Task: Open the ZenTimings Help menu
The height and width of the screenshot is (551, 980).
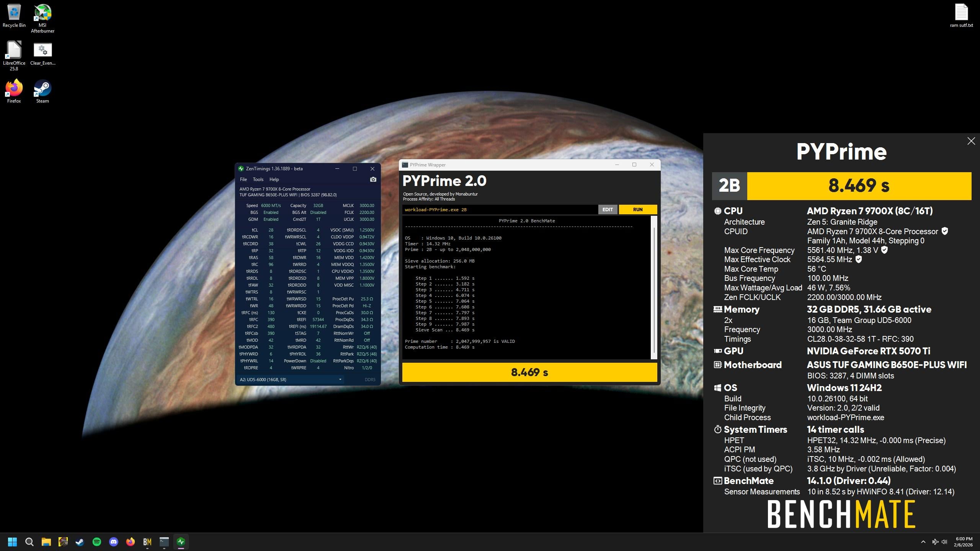Action: [274, 179]
